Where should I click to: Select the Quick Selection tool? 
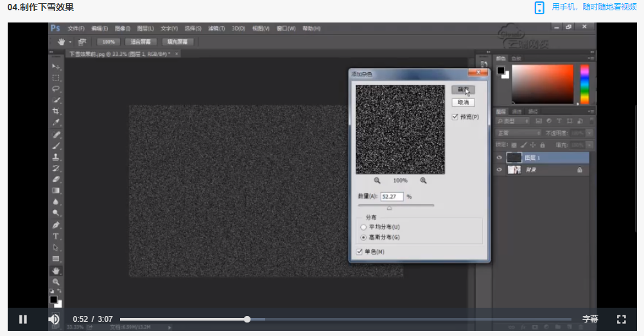(56, 100)
